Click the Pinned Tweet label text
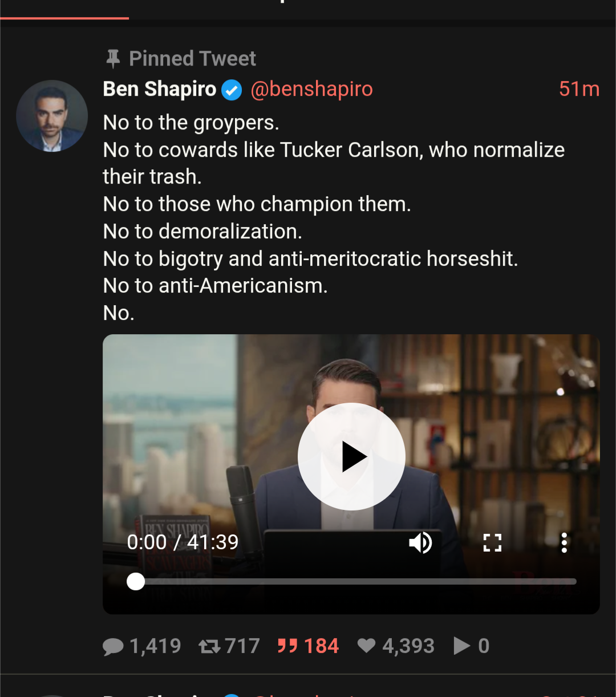The image size is (616, 697). point(192,58)
